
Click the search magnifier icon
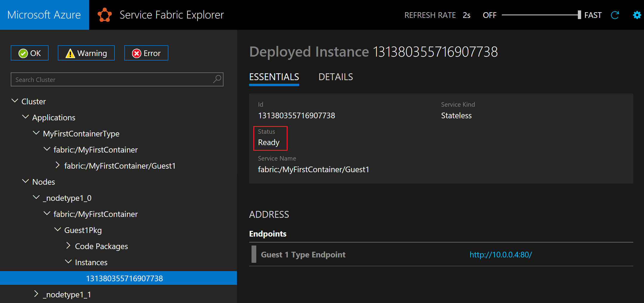(x=217, y=79)
